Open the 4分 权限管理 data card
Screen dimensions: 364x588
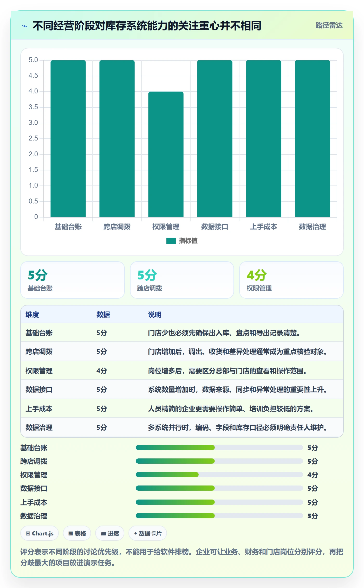(x=291, y=280)
